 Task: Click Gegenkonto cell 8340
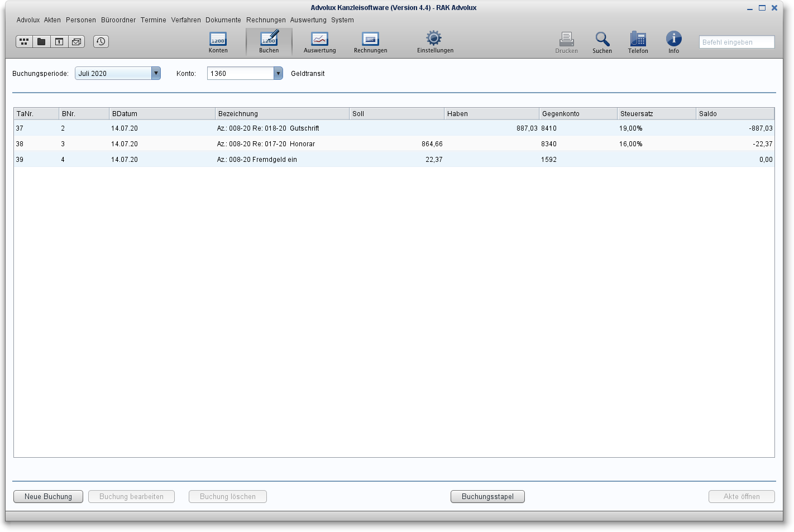coord(549,143)
